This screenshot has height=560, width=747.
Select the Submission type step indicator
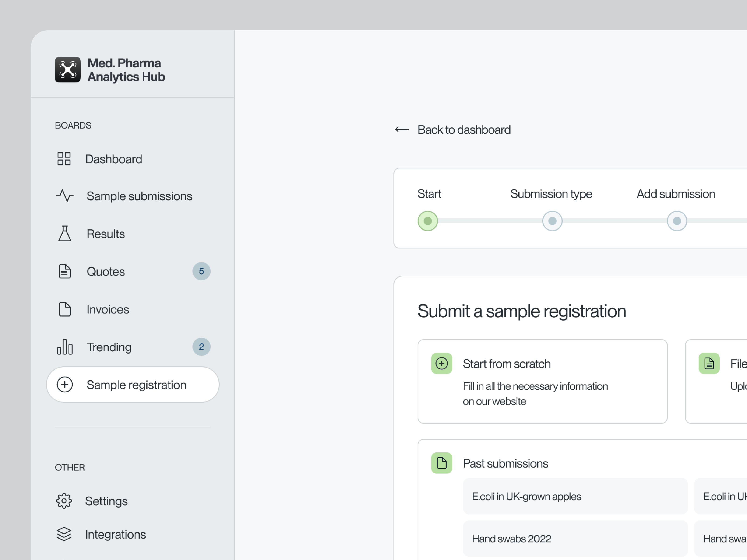pos(552,221)
